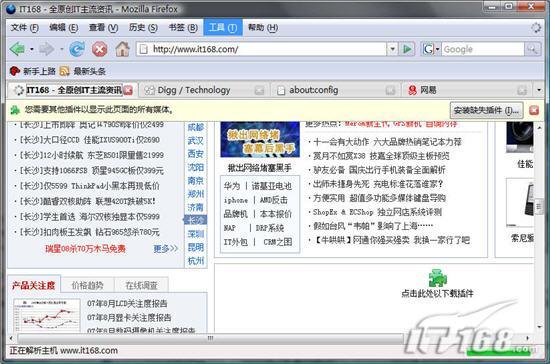550x364 pixels.
Task: Expand the address bar URL dropdown
Action: 393,49
